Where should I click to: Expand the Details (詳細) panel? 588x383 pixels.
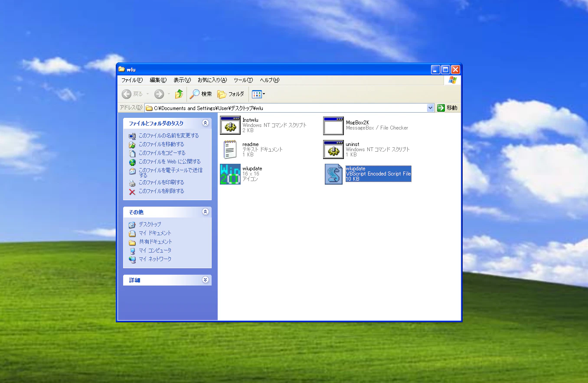point(206,280)
